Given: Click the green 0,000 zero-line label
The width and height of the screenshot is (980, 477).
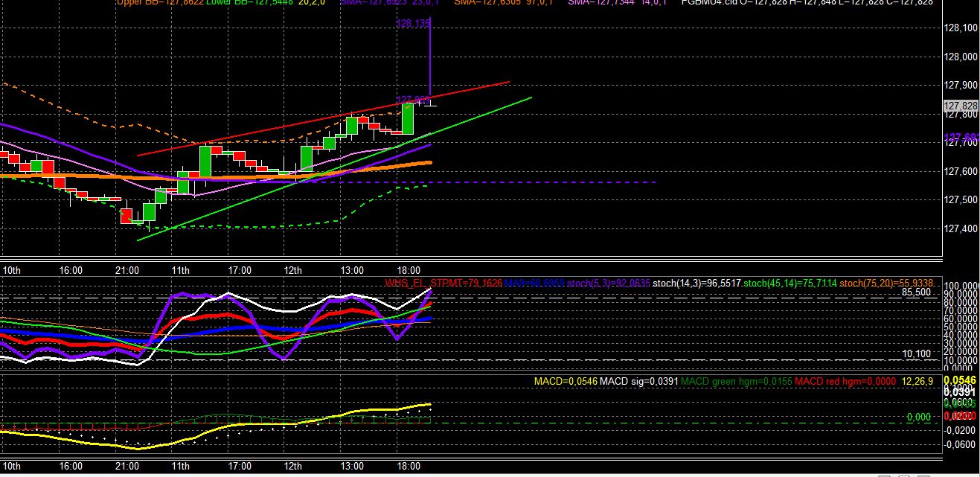Looking at the screenshot, I should point(919,417).
